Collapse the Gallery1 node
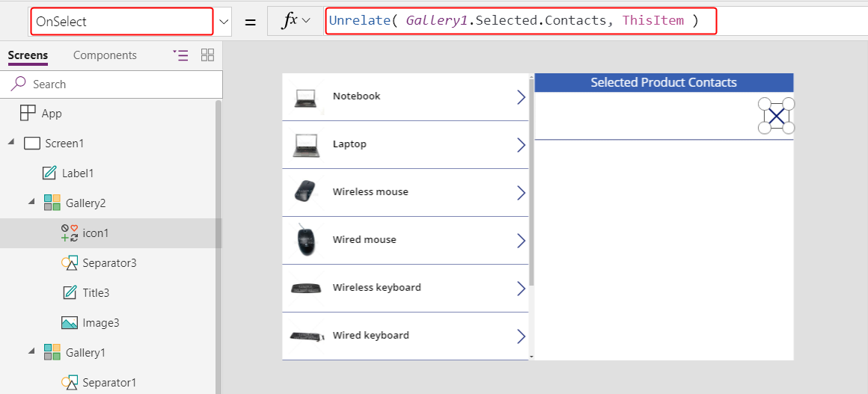Screen dimensions: 868x394 [x=31, y=352]
